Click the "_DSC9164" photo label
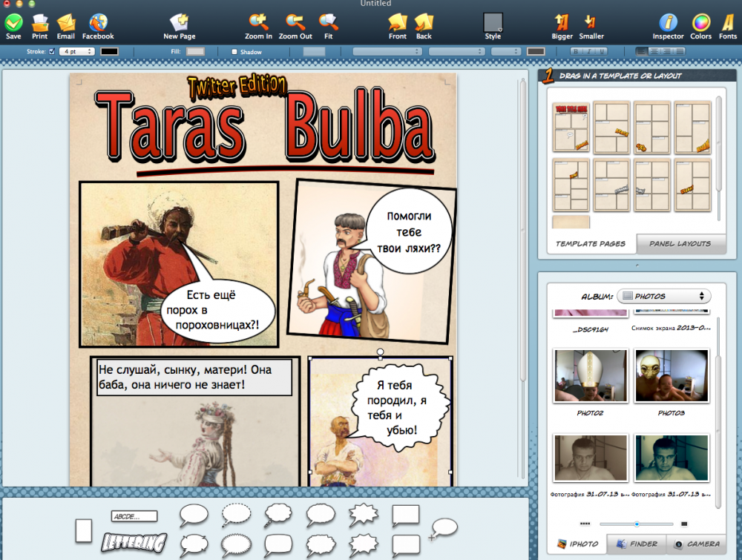This screenshot has height=560, width=742. [590, 329]
